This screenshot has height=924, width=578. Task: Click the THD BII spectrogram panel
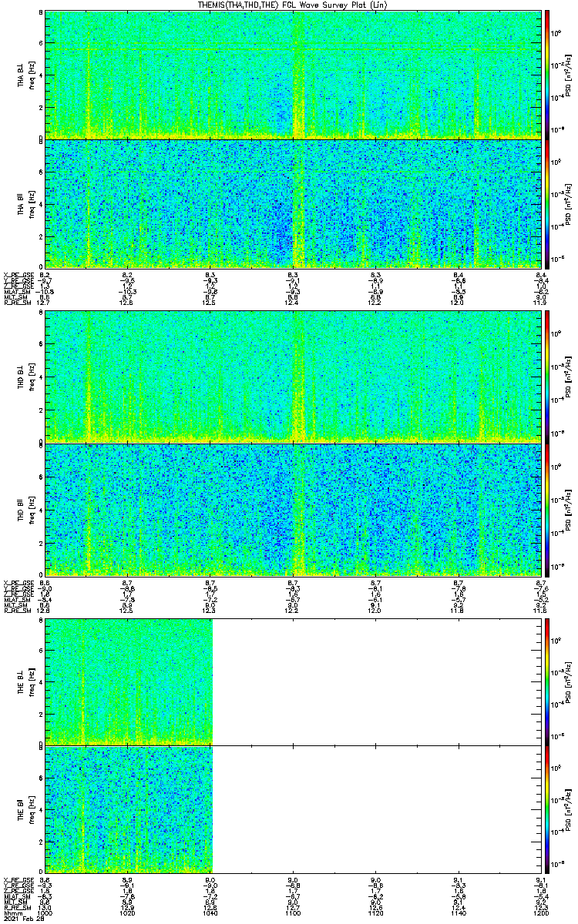point(293,509)
